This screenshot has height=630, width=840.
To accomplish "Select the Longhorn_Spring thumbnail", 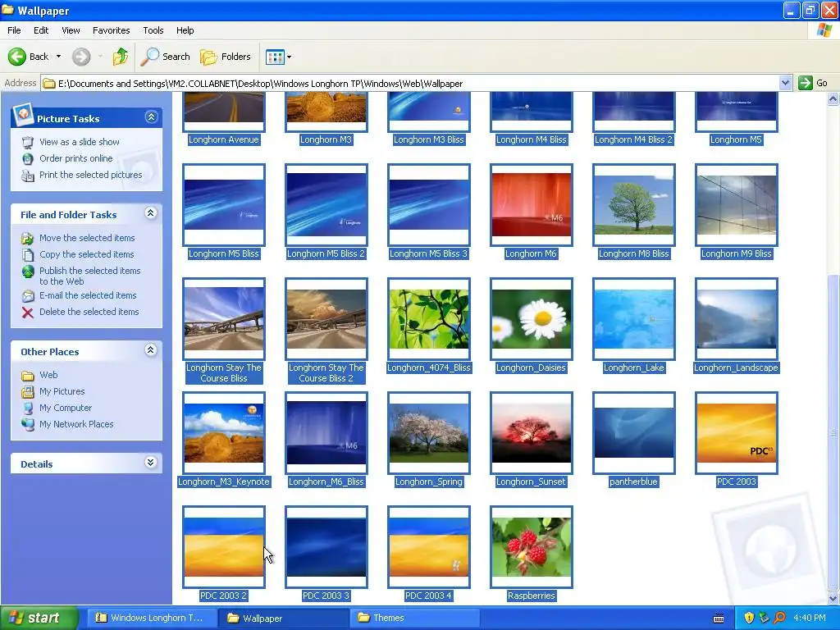I will pyautogui.click(x=429, y=433).
